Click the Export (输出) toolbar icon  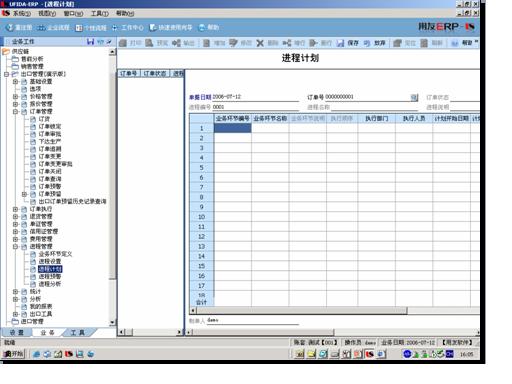coord(176,43)
